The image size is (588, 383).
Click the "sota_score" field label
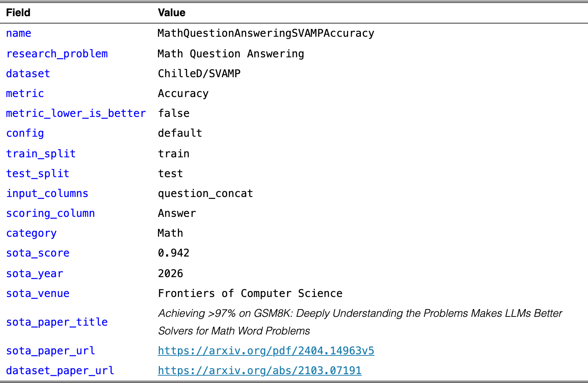(38, 253)
